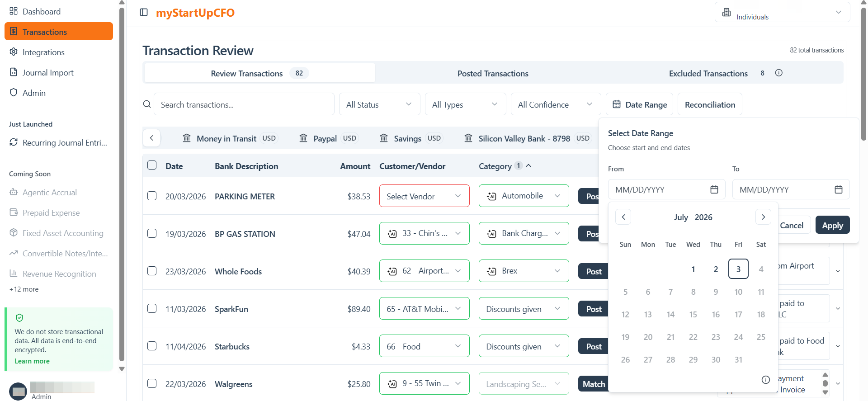Select July 3 in the calendar
The height and width of the screenshot is (401, 868).
tap(738, 269)
